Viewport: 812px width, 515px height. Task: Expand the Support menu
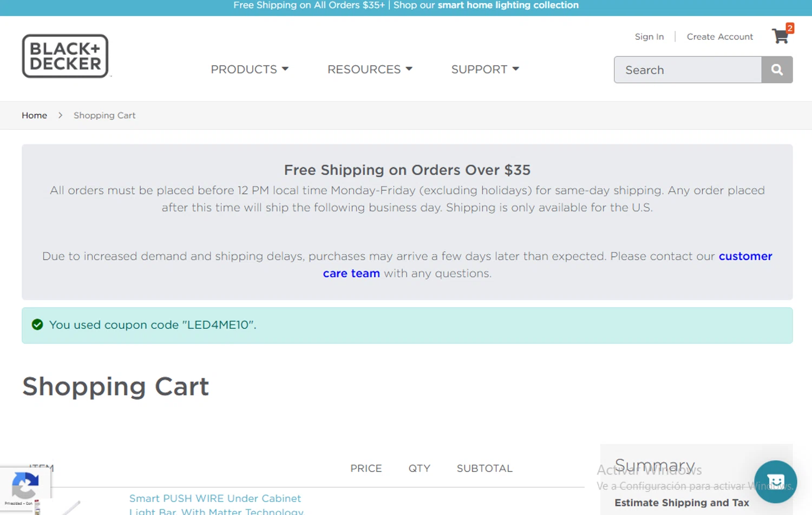point(485,69)
